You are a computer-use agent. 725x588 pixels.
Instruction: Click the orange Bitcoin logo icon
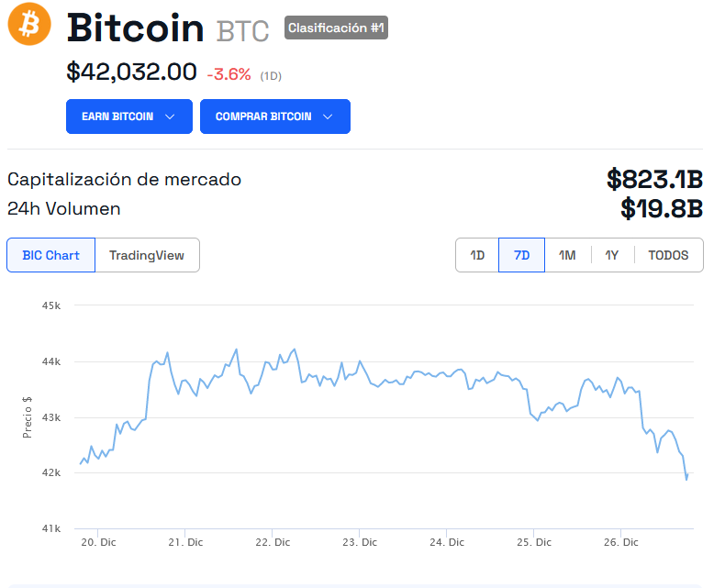pos(29,25)
